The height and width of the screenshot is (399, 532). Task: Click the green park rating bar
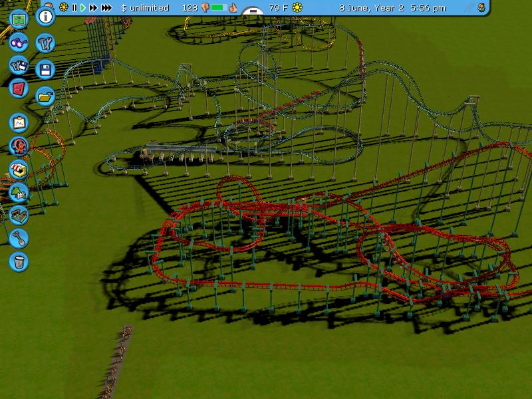pyautogui.click(x=219, y=7)
